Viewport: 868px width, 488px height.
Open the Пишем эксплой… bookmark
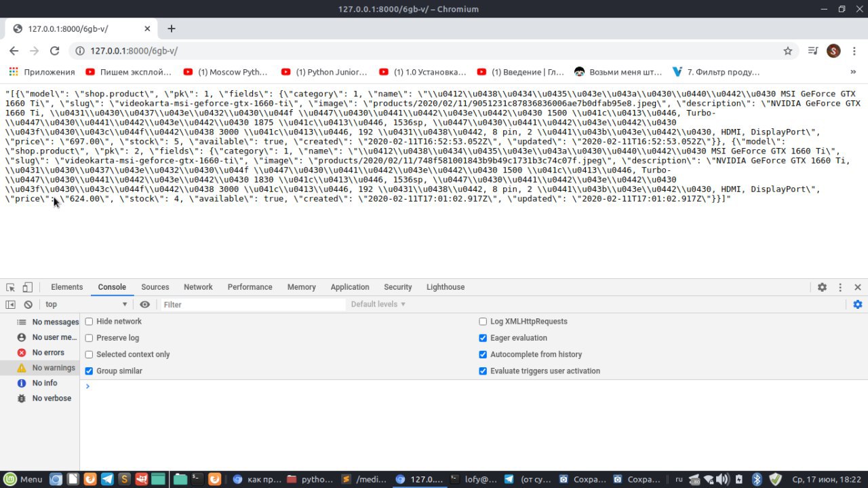(129, 71)
